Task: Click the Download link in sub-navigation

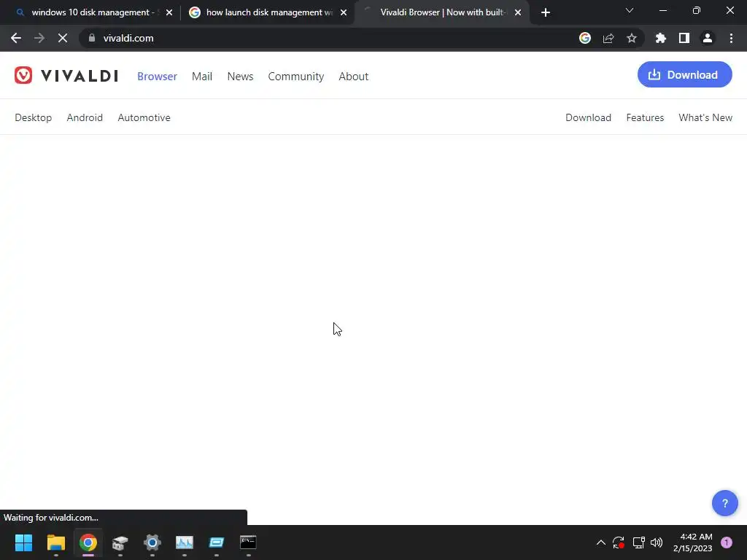Action: click(589, 117)
